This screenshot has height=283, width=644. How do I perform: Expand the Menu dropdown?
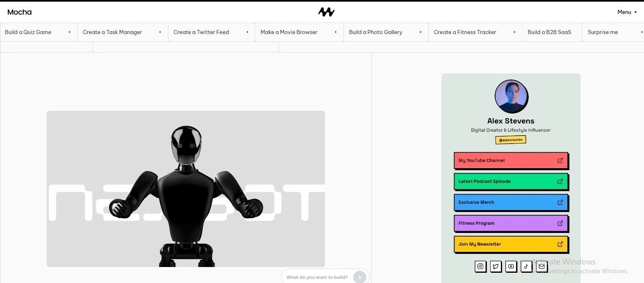[x=627, y=12]
